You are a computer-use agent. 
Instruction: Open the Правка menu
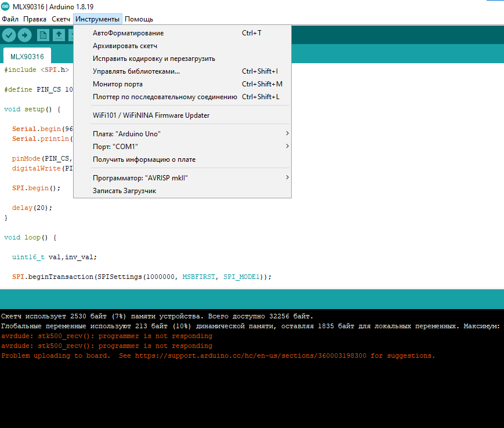click(35, 19)
